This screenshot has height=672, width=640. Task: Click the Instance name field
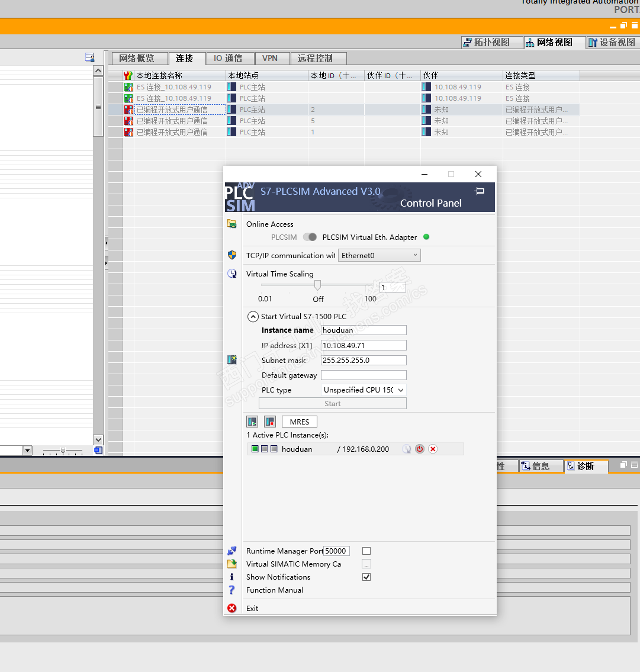(364, 330)
